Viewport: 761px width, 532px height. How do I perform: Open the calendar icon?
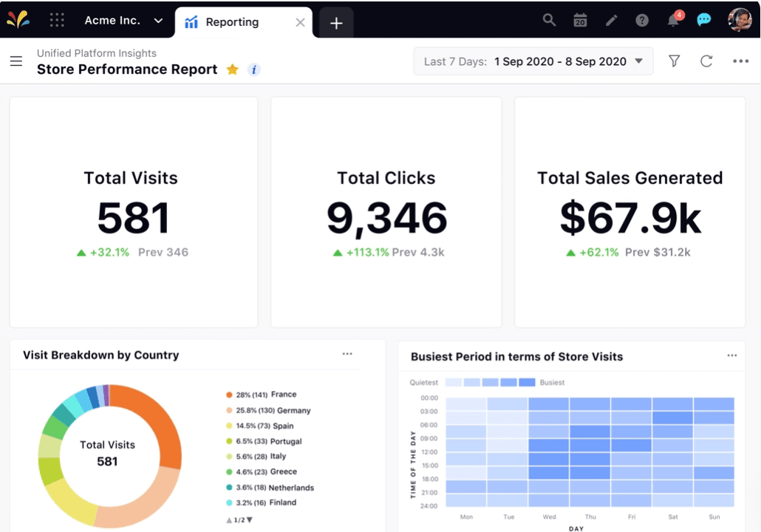pyautogui.click(x=580, y=20)
